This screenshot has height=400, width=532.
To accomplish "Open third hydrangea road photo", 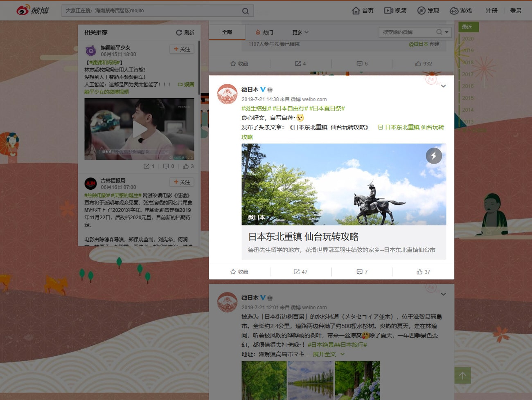I will (357, 380).
